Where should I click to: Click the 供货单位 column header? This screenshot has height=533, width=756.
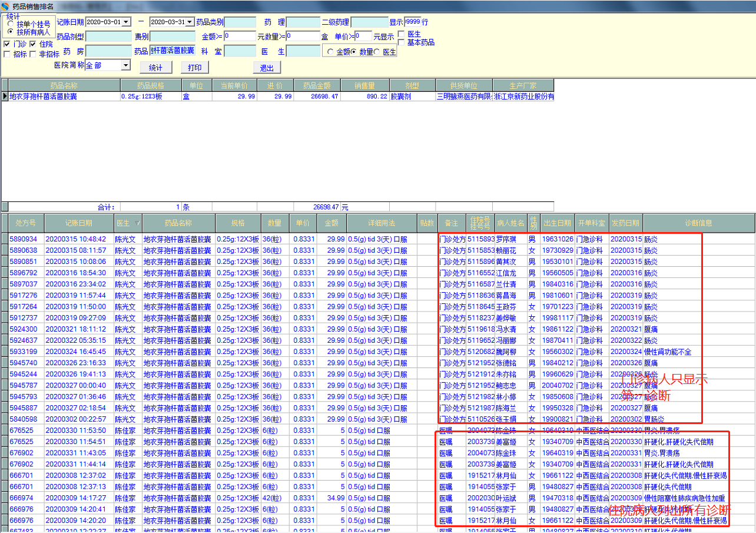click(464, 85)
